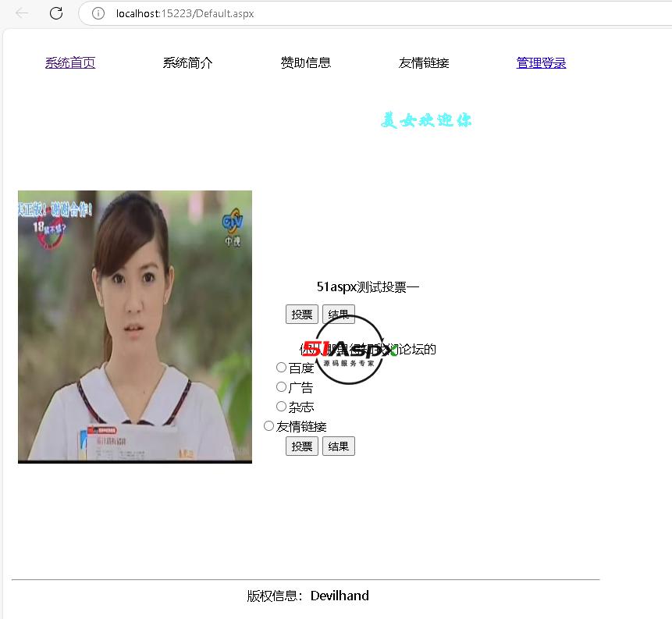Reload the page with the refresh icon

coord(56,13)
